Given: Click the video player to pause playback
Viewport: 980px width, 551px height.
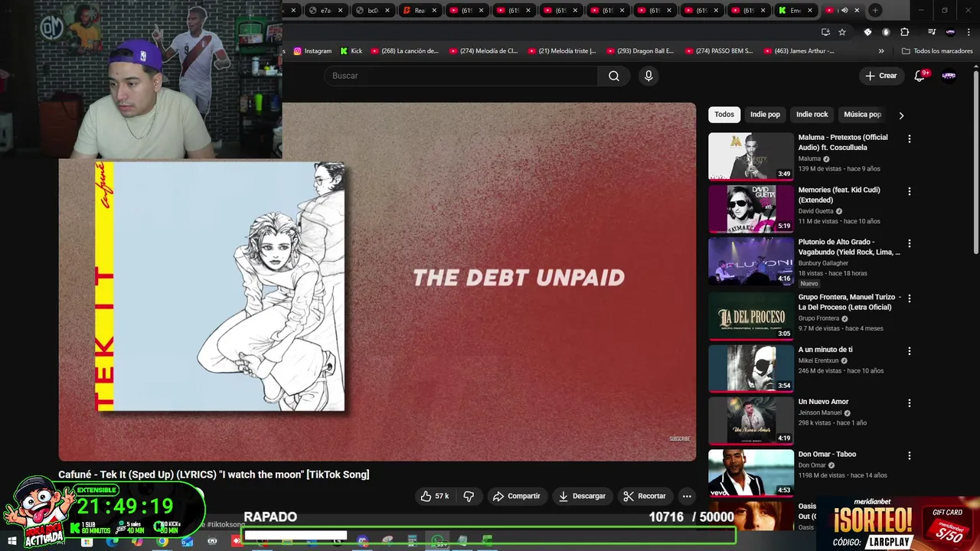Looking at the screenshot, I should coord(377,282).
